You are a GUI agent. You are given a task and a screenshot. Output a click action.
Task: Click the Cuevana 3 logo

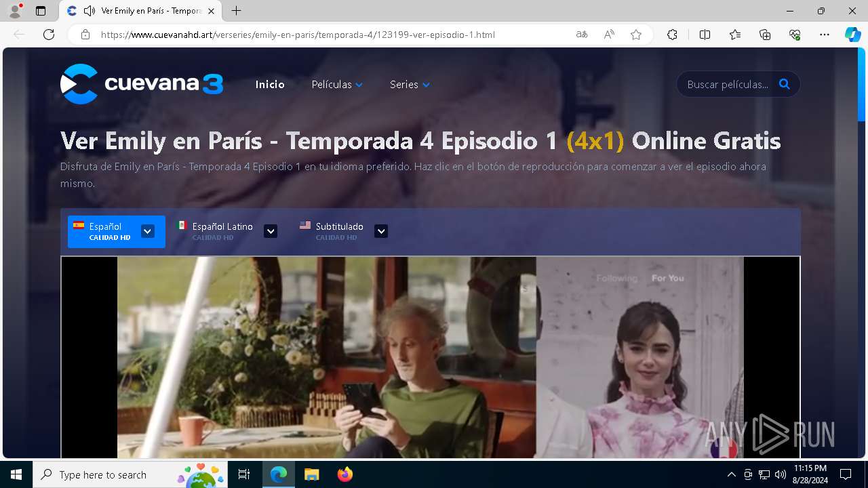pos(142,84)
